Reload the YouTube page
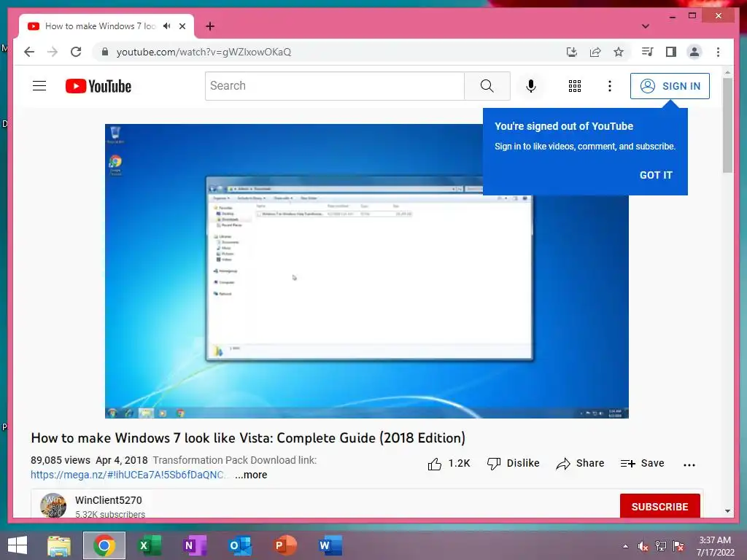This screenshot has width=747, height=560. [76, 52]
